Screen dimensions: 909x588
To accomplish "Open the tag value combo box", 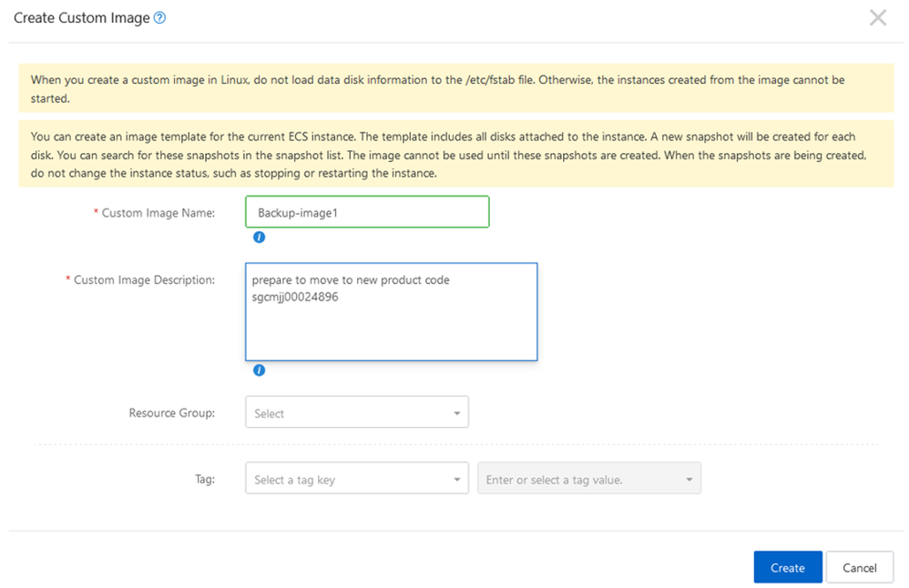I will [588, 479].
